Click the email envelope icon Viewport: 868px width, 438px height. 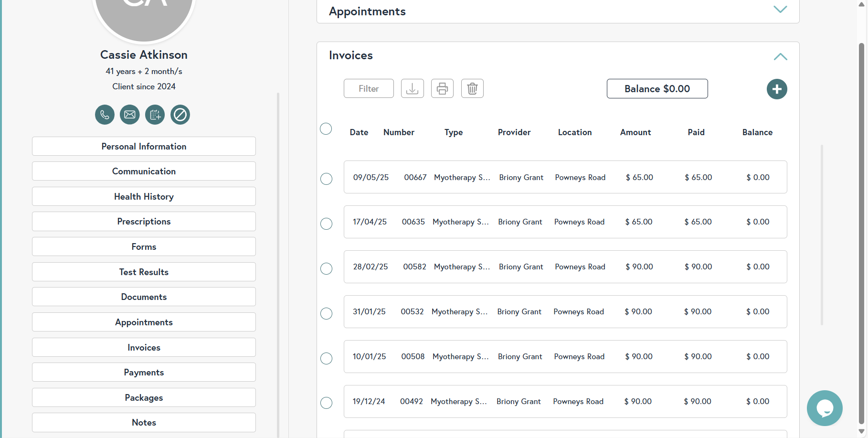[x=130, y=115]
